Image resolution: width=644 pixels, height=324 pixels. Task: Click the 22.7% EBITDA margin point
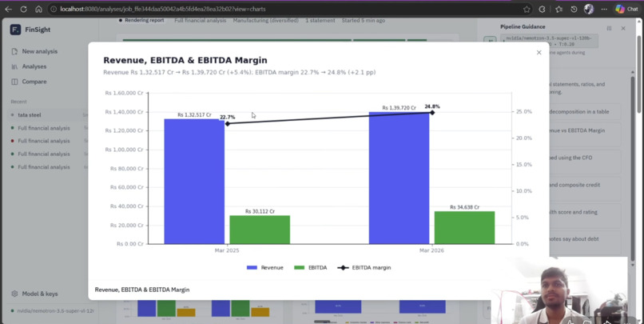pyautogui.click(x=227, y=123)
